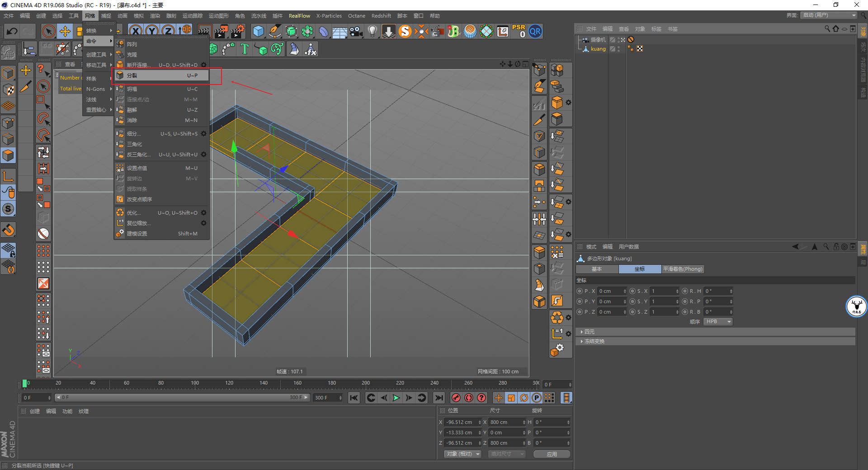The height and width of the screenshot is (470, 868).
Task: Switch to the 基本 attribute tab
Action: [x=597, y=269]
